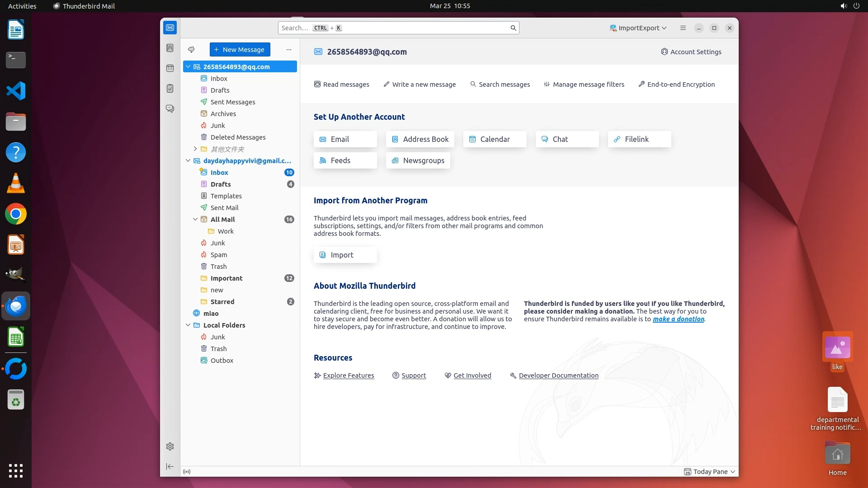Open the Tasks space icon

click(170, 89)
